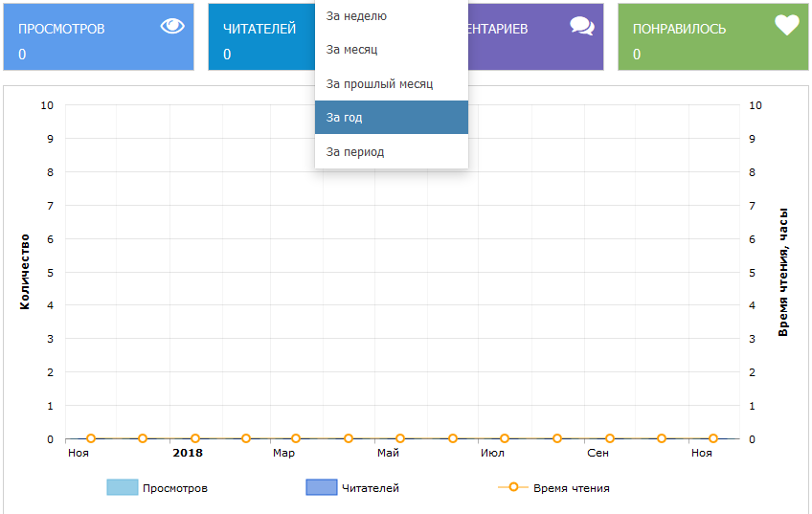The height and width of the screenshot is (514, 812).
Task: Click the data marker above 2018 label
Action: coord(195,438)
